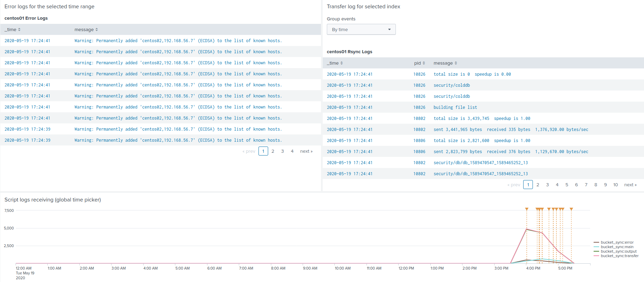Go to page 10 of Rsync Logs
Image resolution: width=644 pixels, height=282 pixels.
pyautogui.click(x=615, y=185)
